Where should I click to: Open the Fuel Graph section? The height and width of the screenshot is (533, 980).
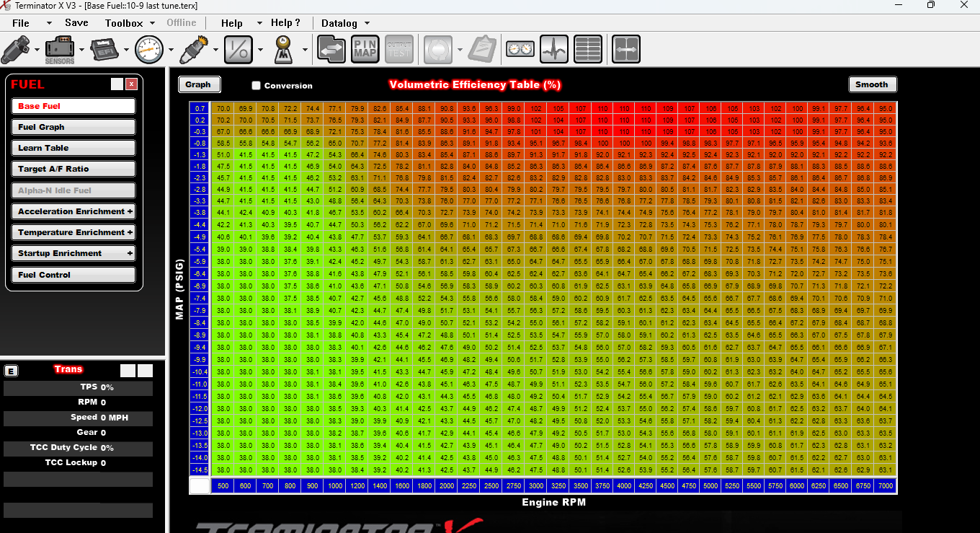tap(73, 127)
